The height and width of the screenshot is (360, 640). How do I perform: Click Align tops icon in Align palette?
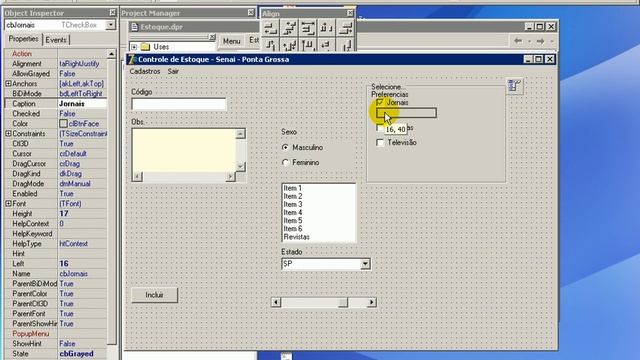tap(270, 45)
